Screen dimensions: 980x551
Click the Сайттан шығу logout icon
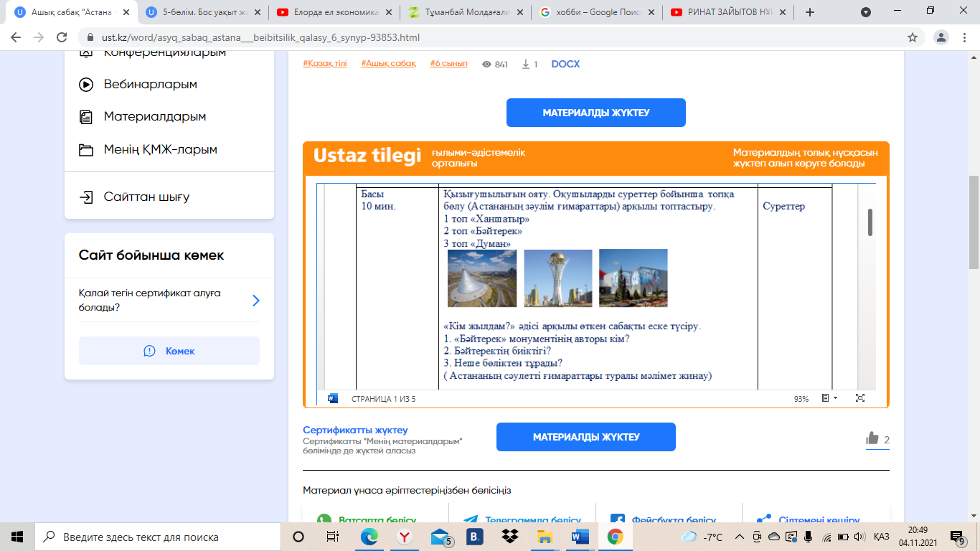point(86,197)
